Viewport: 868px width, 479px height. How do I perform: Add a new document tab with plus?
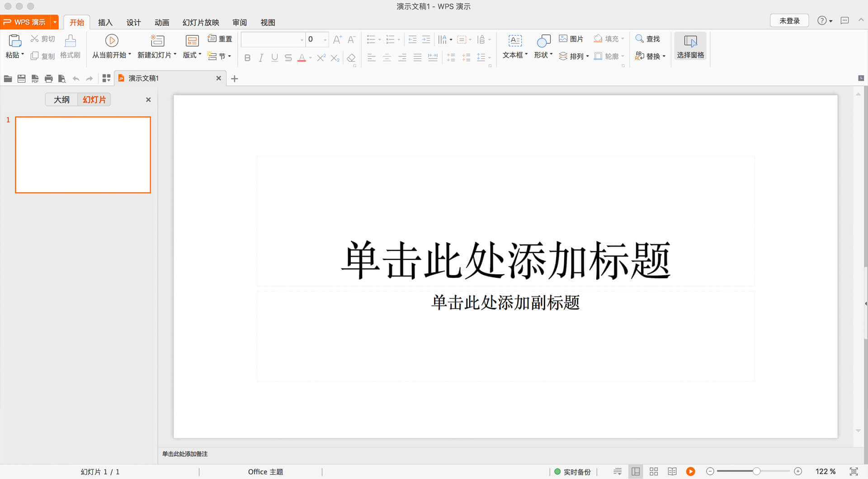[x=234, y=79]
